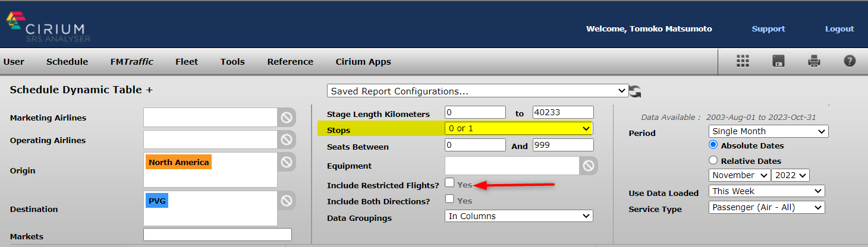Click the Operating Airlines input field
Image resolution: width=868 pixels, height=247 pixels.
pyautogui.click(x=210, y=140)
